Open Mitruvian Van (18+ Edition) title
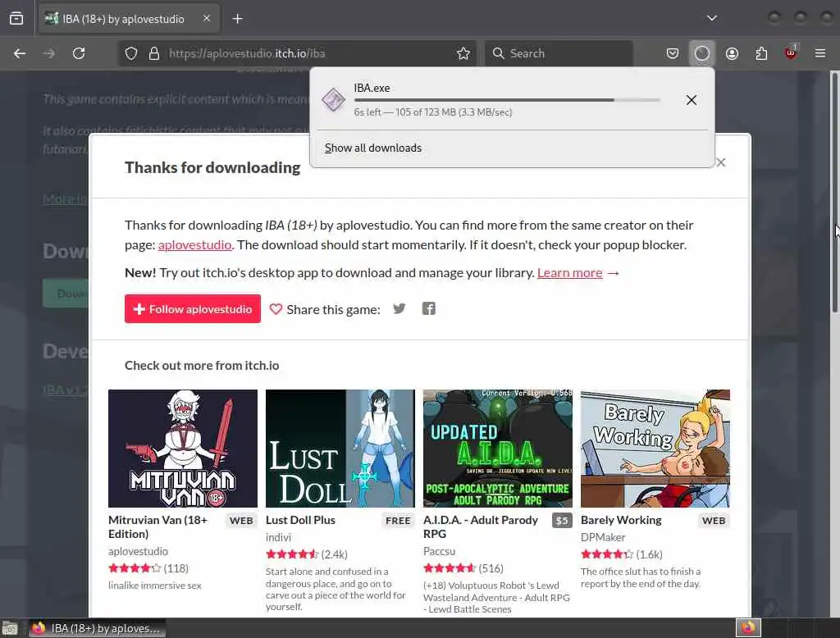This screenshot has height=638, width=840. (x=157, y=527)
